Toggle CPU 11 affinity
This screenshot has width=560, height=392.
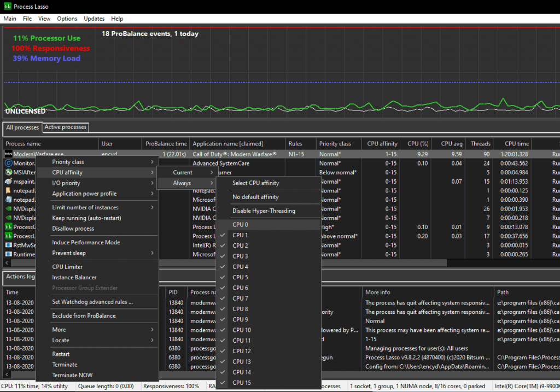269,341
